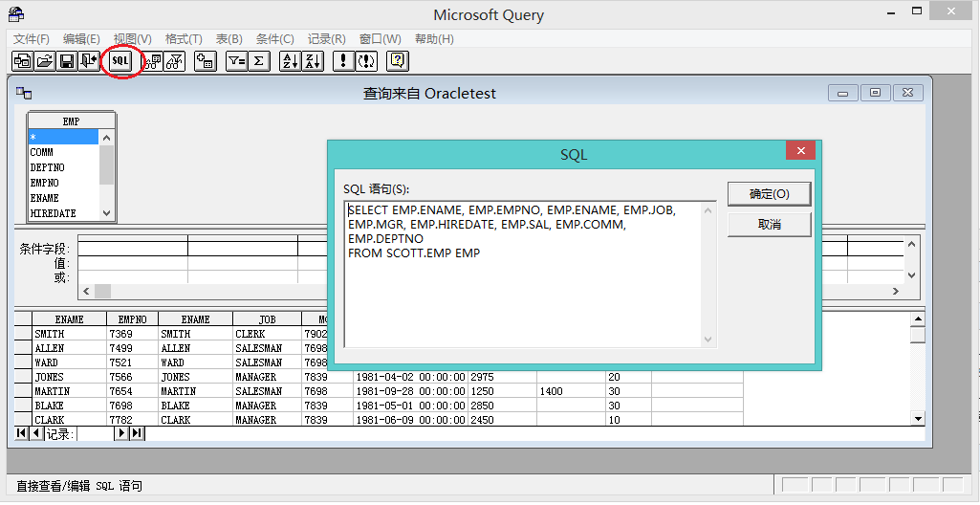The height and width of the screenshot is (505, 980).
Task: Sort ascending with the A-Z icon
Action: pyautogui.click(x=290, y=61)
